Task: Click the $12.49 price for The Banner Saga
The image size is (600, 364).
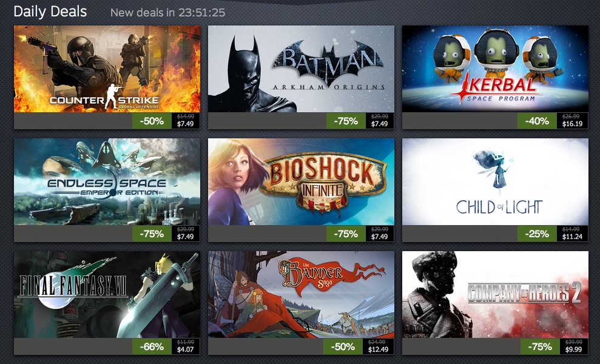Action: 378,350
